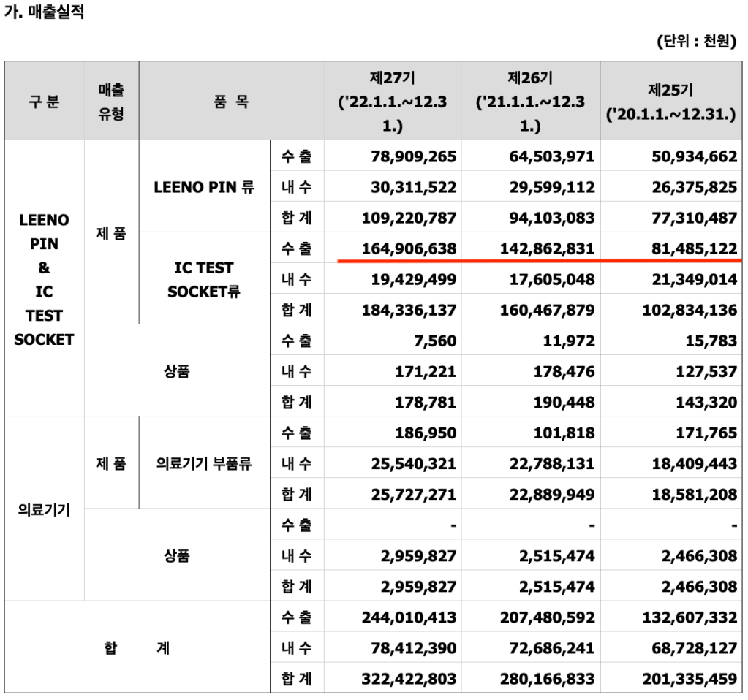Image resolution: width=748 pixels, height=700 pixels.
Task: Select the 'LEENO PIN 류' item cell
Action: tap(204, 187)
